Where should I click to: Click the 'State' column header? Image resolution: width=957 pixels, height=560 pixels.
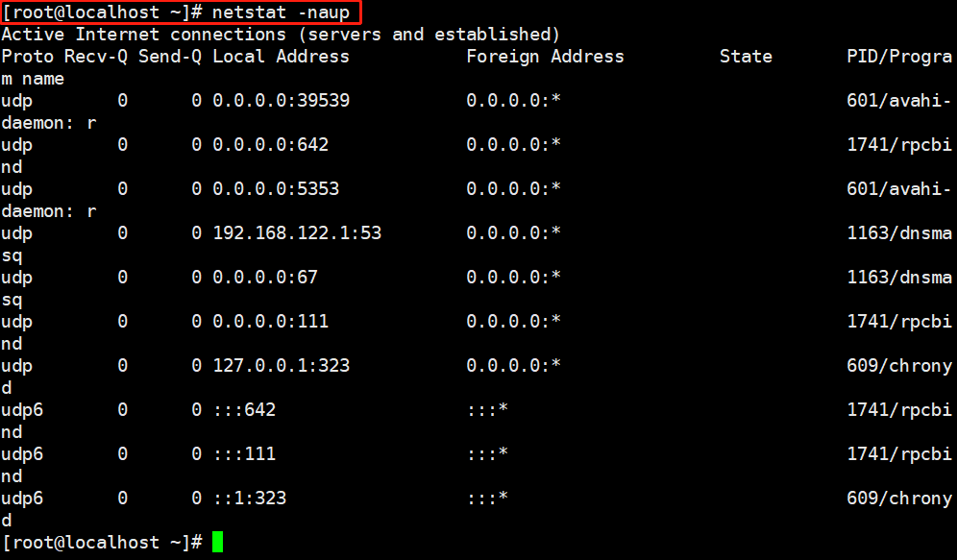746,56
